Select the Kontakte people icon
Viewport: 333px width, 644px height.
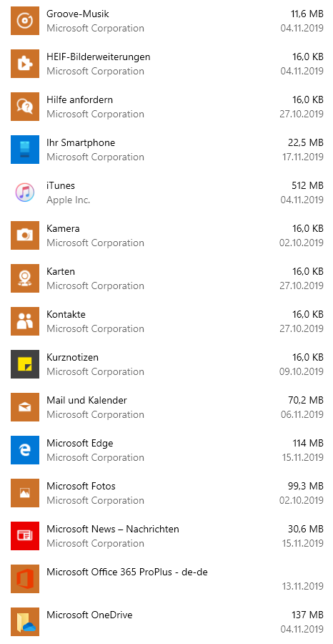click(25, 321)
